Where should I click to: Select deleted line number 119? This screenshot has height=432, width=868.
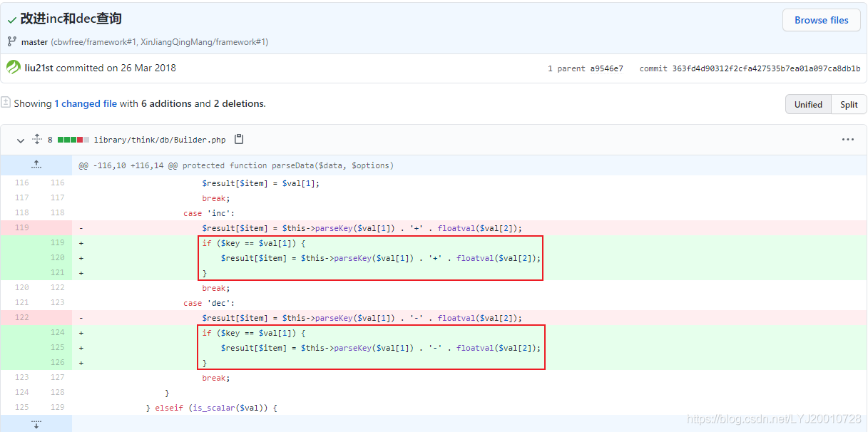(x=21, y=228)
